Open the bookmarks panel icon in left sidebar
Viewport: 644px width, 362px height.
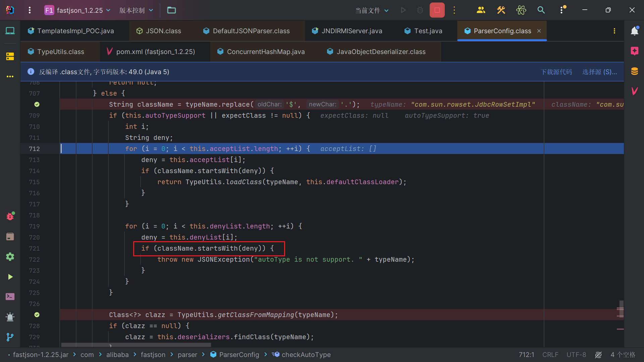coord(10,237)
